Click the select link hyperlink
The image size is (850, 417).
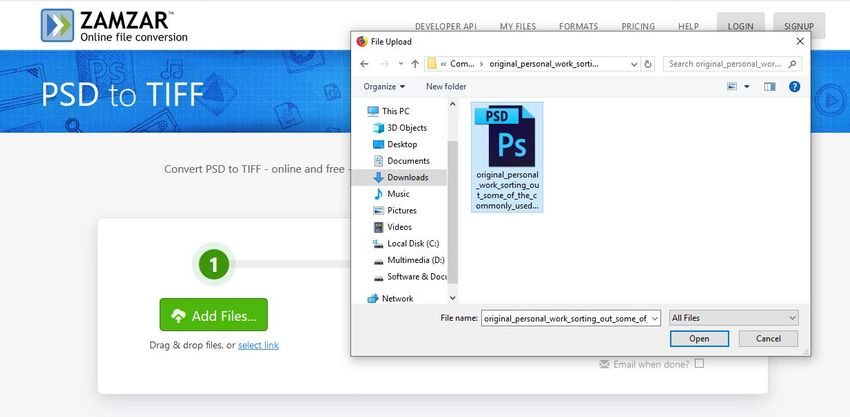click(258, 345)
